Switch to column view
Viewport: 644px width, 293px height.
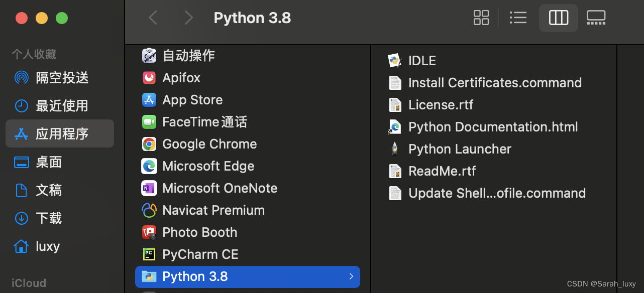point(559,18)
